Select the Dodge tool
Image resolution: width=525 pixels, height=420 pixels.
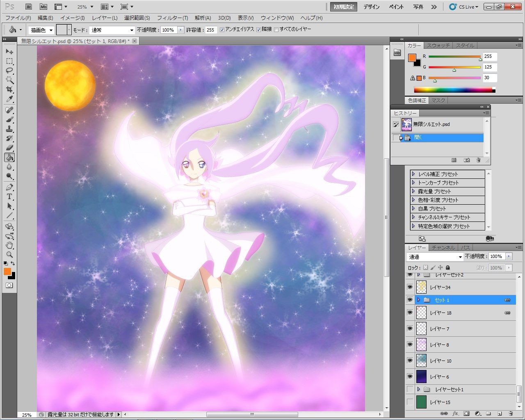9,176
